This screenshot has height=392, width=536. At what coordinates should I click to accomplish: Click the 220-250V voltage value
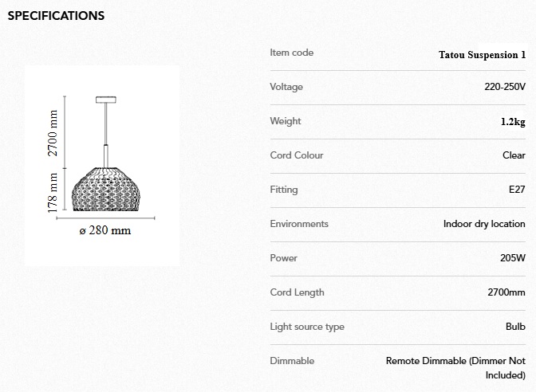(505, 87)
